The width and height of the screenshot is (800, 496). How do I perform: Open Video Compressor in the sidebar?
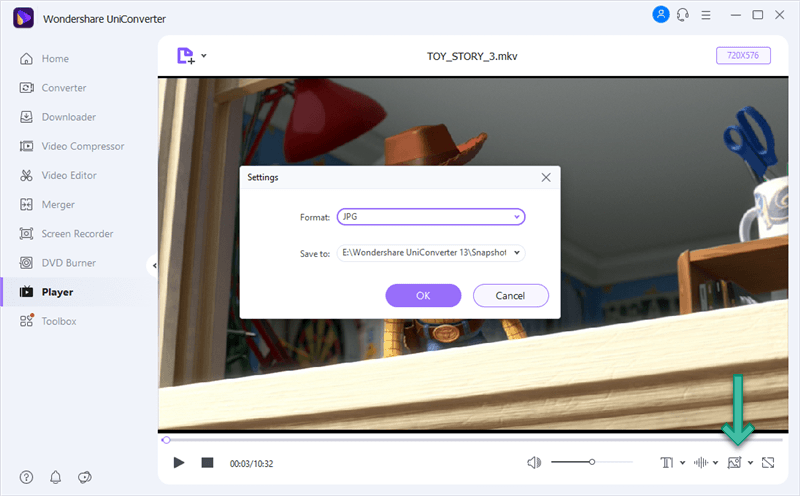[x=72, y=146]
